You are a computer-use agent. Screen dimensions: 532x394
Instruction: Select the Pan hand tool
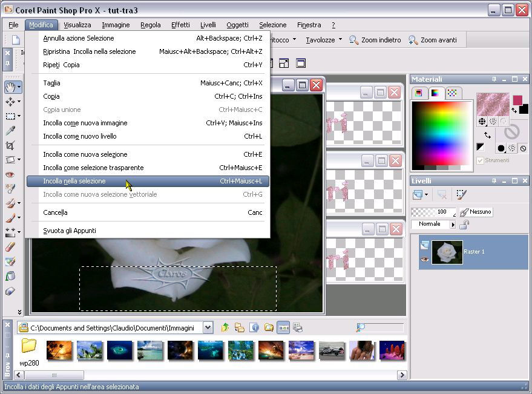(10, 87)
